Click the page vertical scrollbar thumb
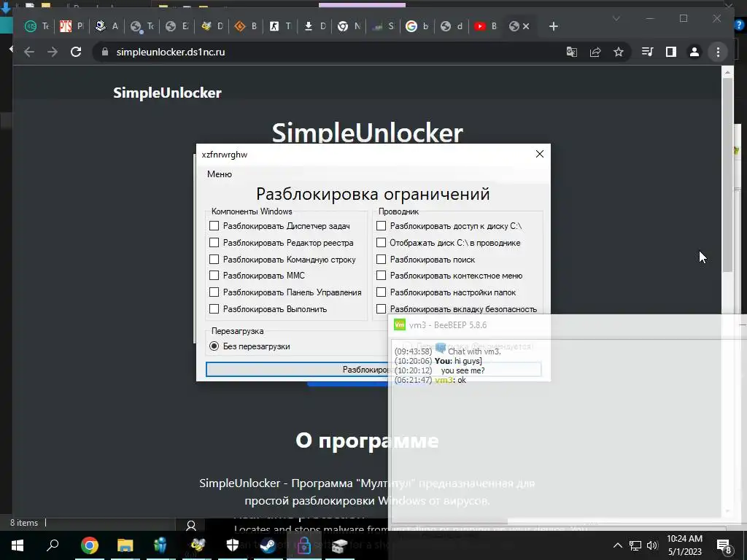Viewport: 747px width, 560px height. [727, 175]
